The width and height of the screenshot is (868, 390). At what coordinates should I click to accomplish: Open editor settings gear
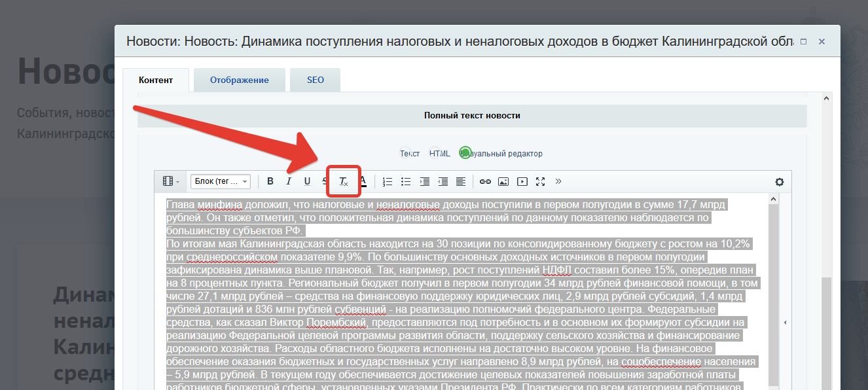[779, 182]
